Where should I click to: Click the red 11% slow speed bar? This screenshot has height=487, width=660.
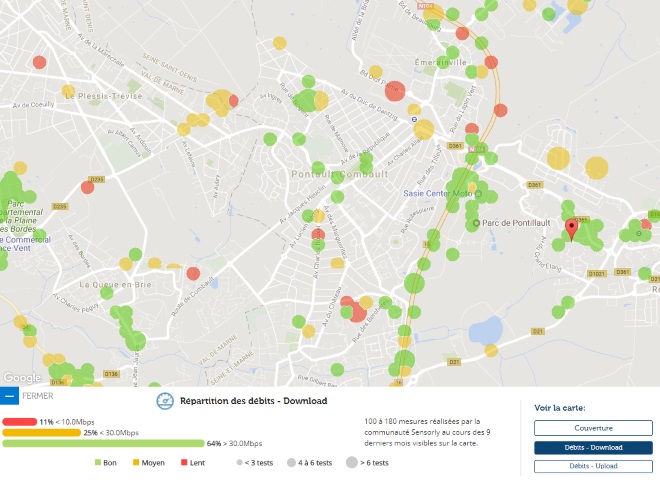pyautogui.click(x=19, y=422)
